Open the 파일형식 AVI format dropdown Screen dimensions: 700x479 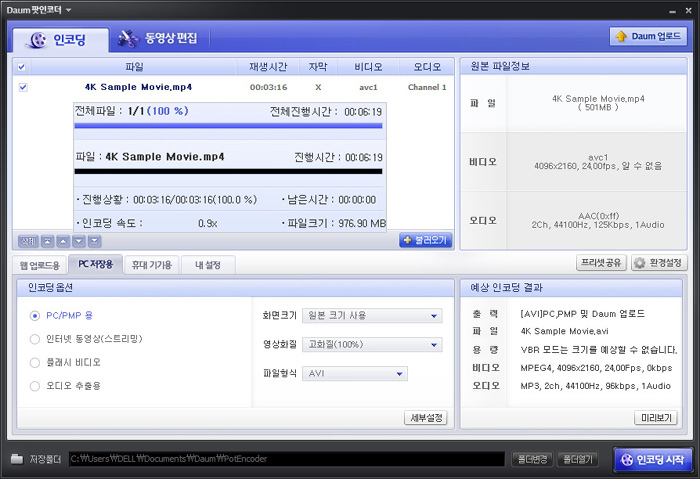[355, 374]
